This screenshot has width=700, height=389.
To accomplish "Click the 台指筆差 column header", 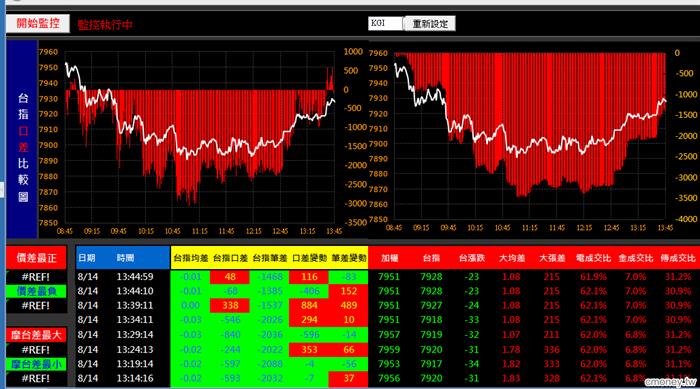I will [x=270, y=258].
